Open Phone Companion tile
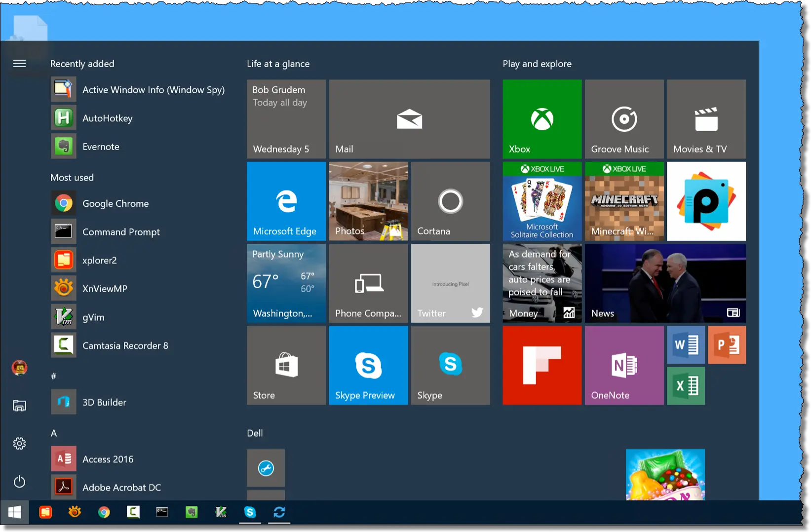Screen dimensions: 811x532 [x=368, y=283]
